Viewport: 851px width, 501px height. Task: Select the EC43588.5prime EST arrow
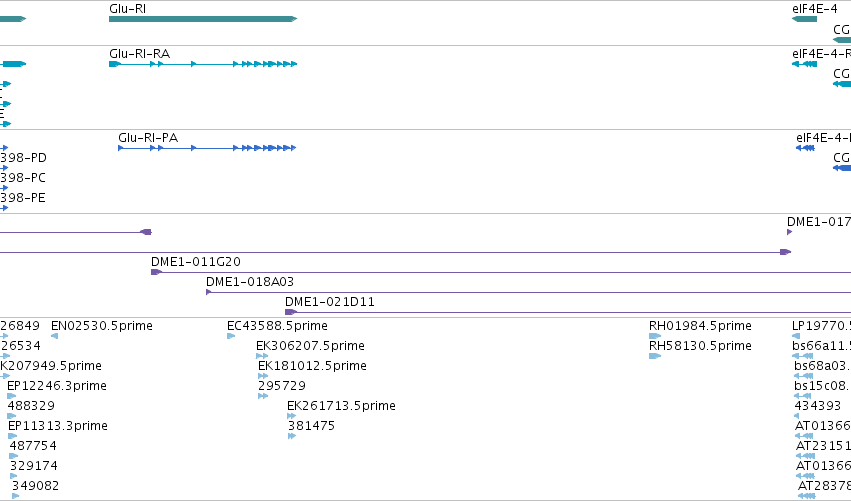231,336
